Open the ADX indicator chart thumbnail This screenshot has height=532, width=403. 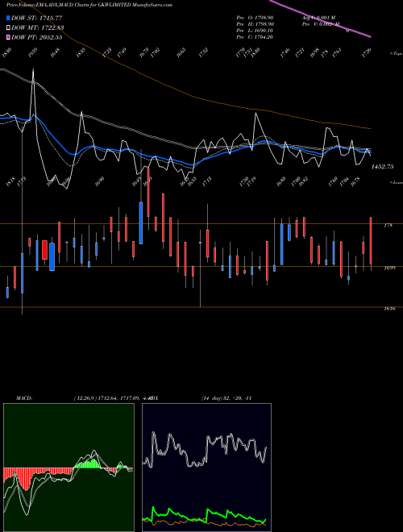pyautogui.click(x=206, y=468)
